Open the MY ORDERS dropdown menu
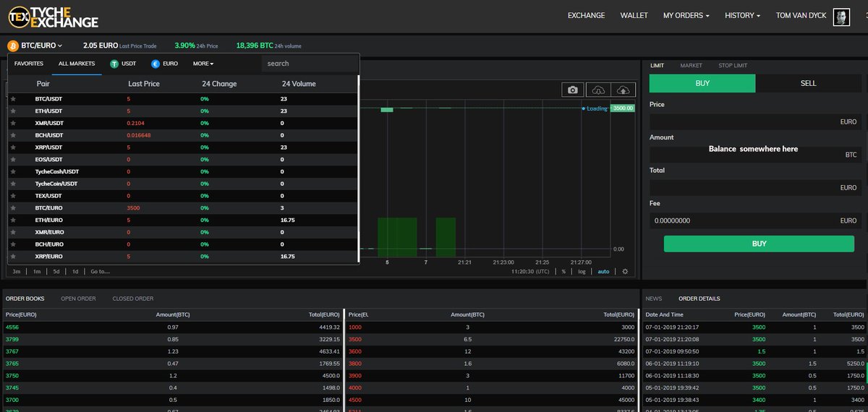Screen dimensions: 868x412 coord(686,15)
